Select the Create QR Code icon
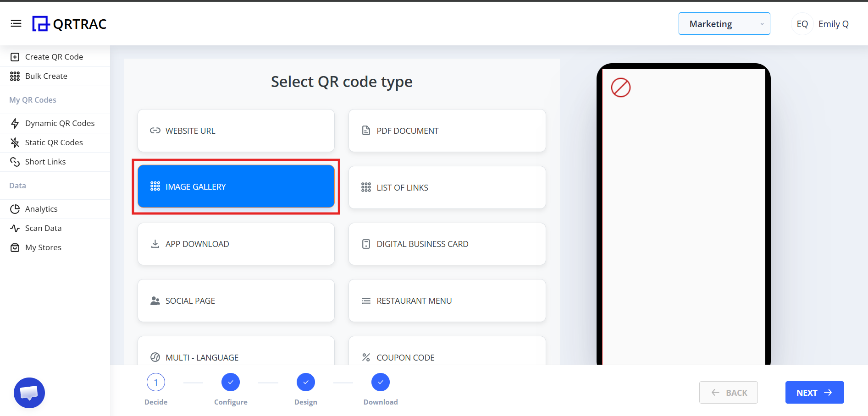 15,56
